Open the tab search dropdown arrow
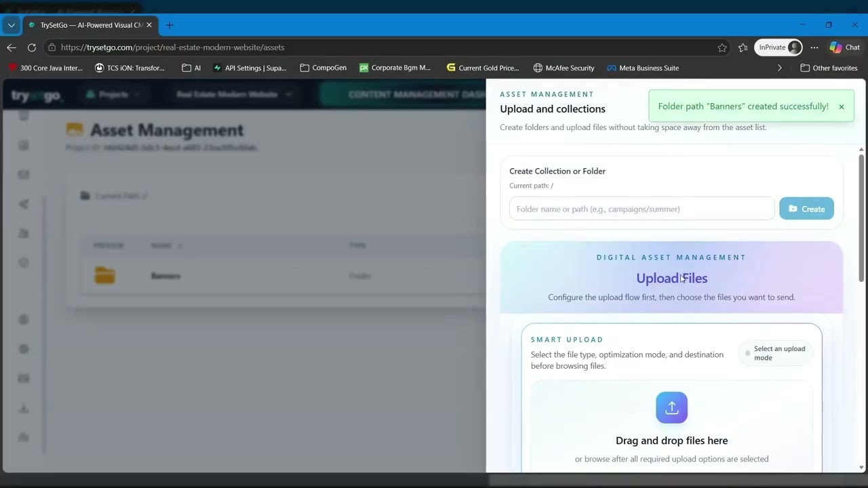 click(11, 25)
